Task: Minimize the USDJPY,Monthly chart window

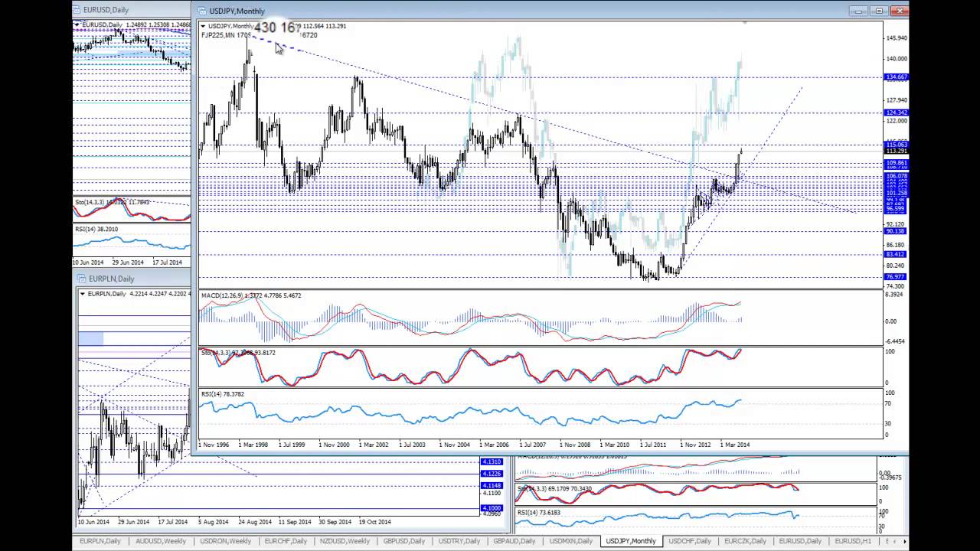Action: 859,11
